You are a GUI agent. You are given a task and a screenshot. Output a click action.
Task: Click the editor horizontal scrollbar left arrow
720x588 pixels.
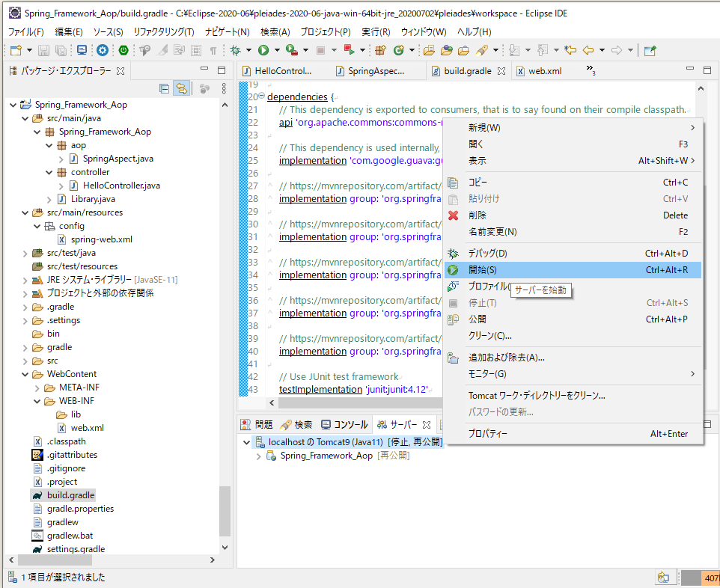tap(272, 403)
